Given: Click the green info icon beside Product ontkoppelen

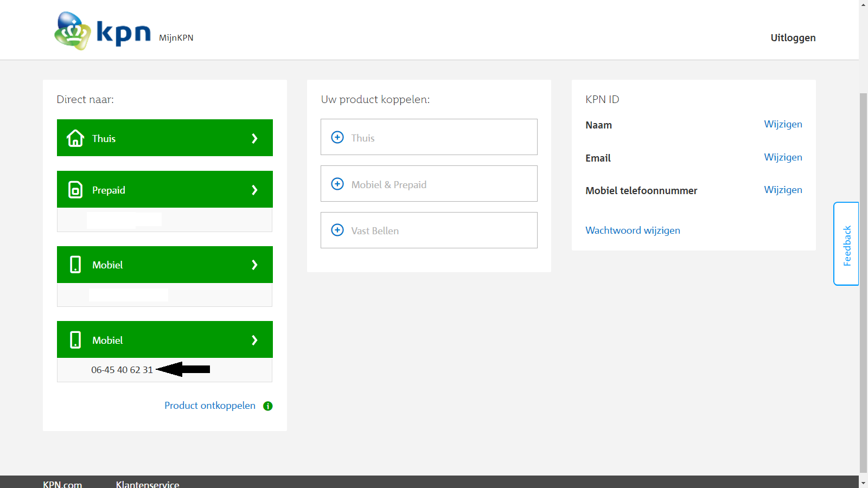Looking at the screenshot, I should [x=268, y=406].
